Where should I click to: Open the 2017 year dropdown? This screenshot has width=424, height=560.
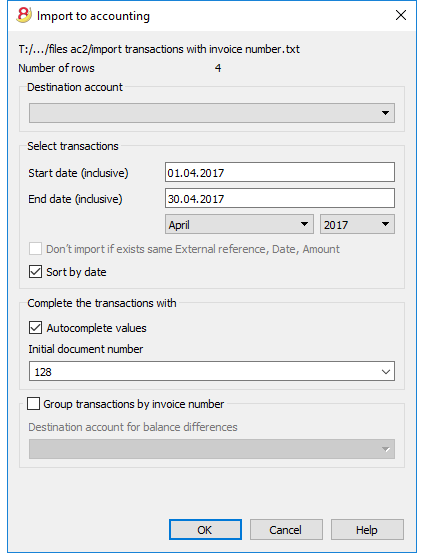click(x=357, y=224)
